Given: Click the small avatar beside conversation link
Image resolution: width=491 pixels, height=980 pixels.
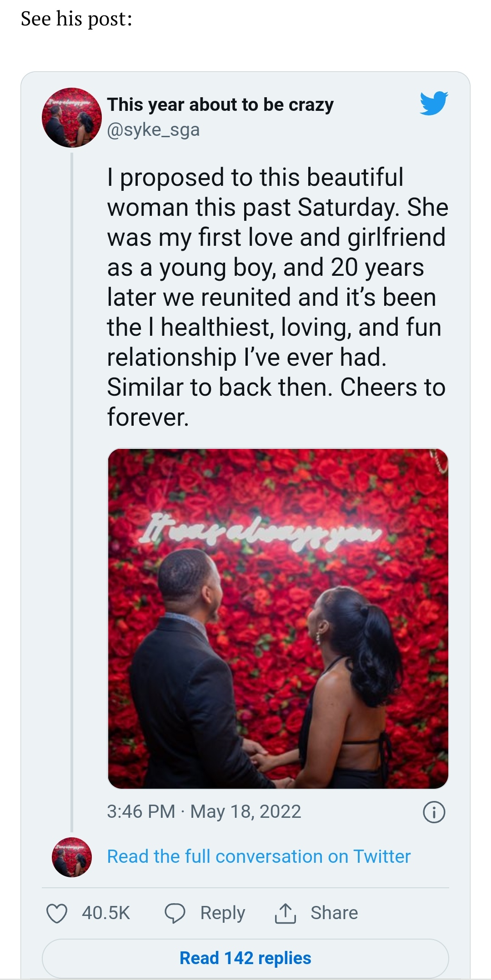Looking at the screenshot, I should (x=72, y=857).
